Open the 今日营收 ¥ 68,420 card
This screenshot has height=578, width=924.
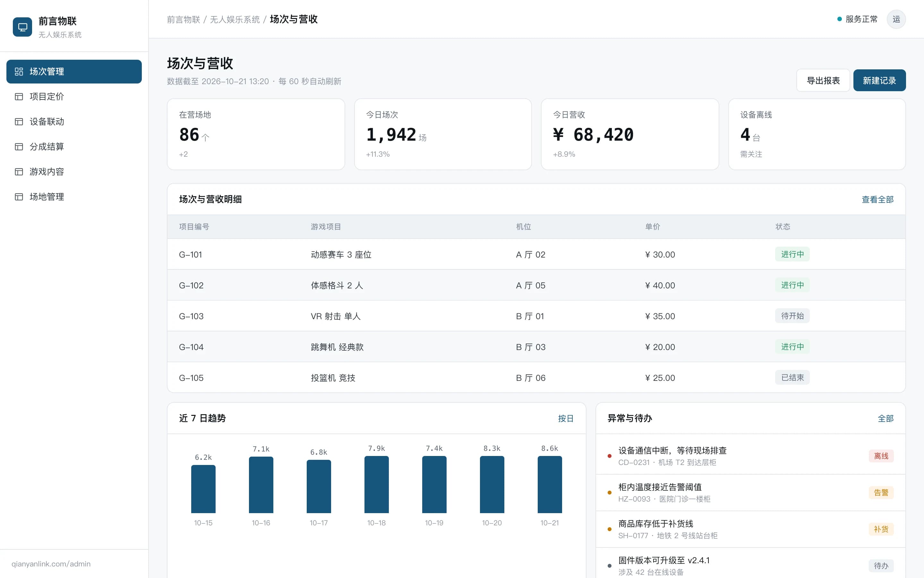pyautogui.click(x=629, y=134)
